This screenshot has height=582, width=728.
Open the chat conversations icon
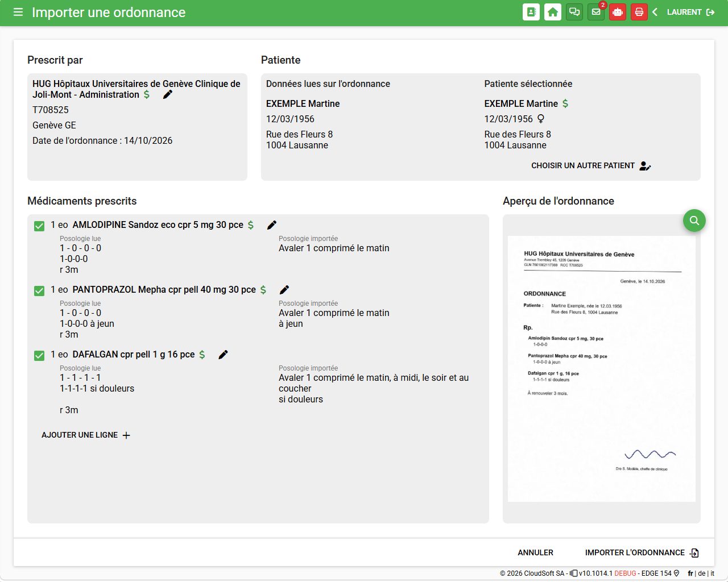pos(574,12)
